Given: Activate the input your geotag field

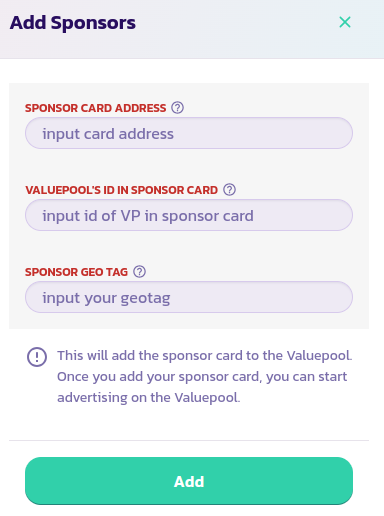Looking at the screenshot, I should tap(189, 297).
